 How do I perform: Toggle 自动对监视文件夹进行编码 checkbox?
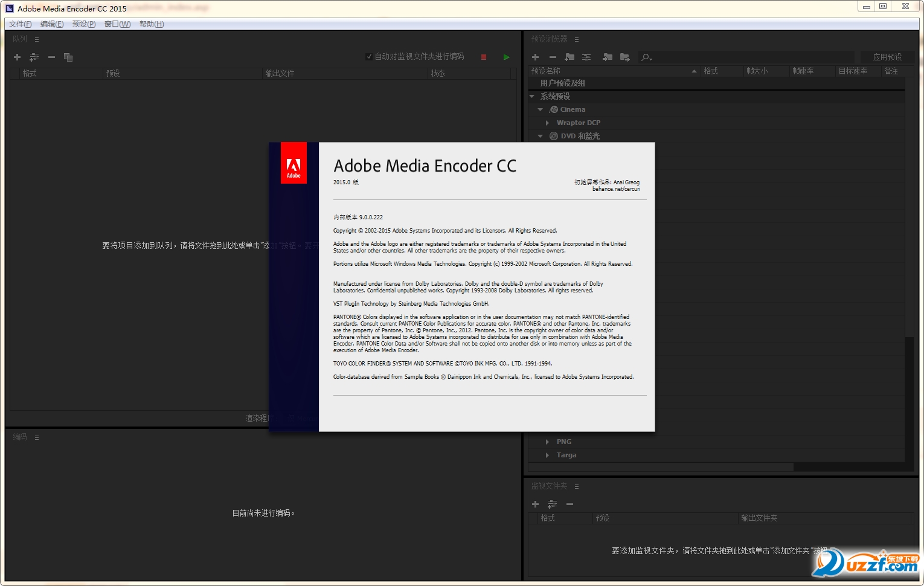(369, 57)
